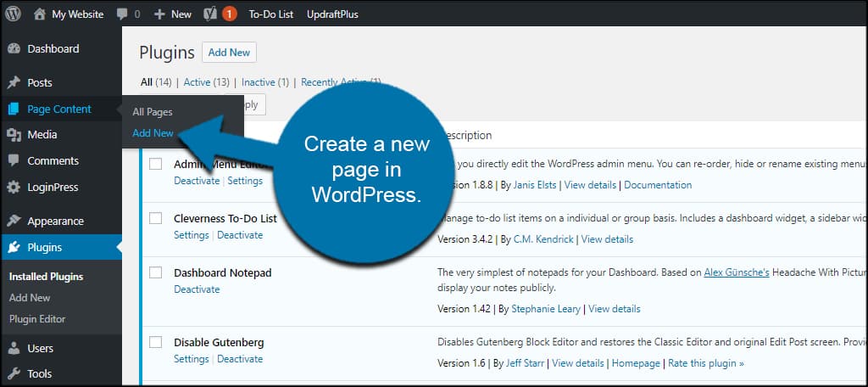Image resolution: width=868 pixels, height=387 pixels.
Task: Filter plugins by Inactive (1)
Action: point(265,82)
